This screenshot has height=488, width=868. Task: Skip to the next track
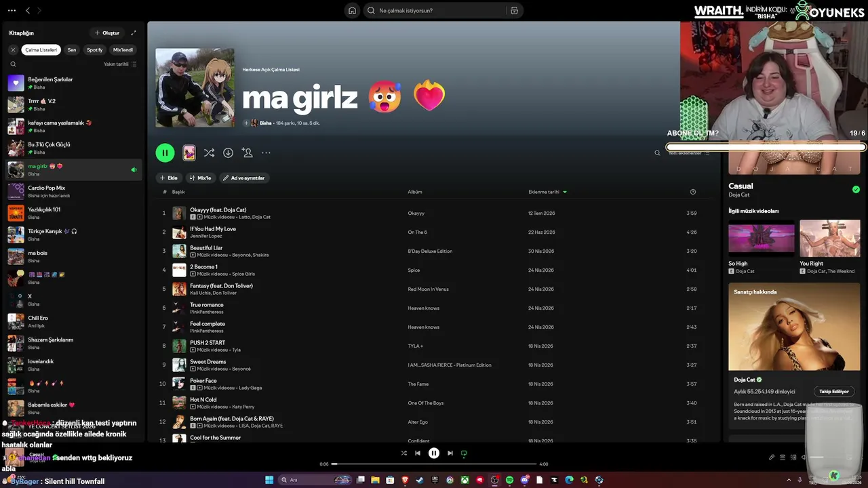(x=450, y=453)
